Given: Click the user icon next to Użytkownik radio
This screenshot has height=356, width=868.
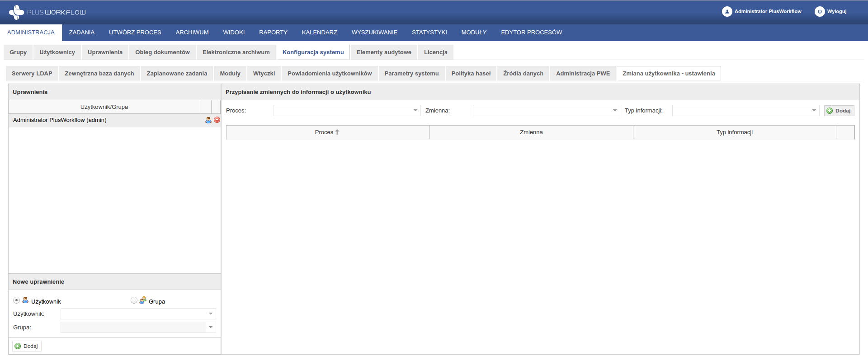Looking at the screenshot, I should pos(25,300).
